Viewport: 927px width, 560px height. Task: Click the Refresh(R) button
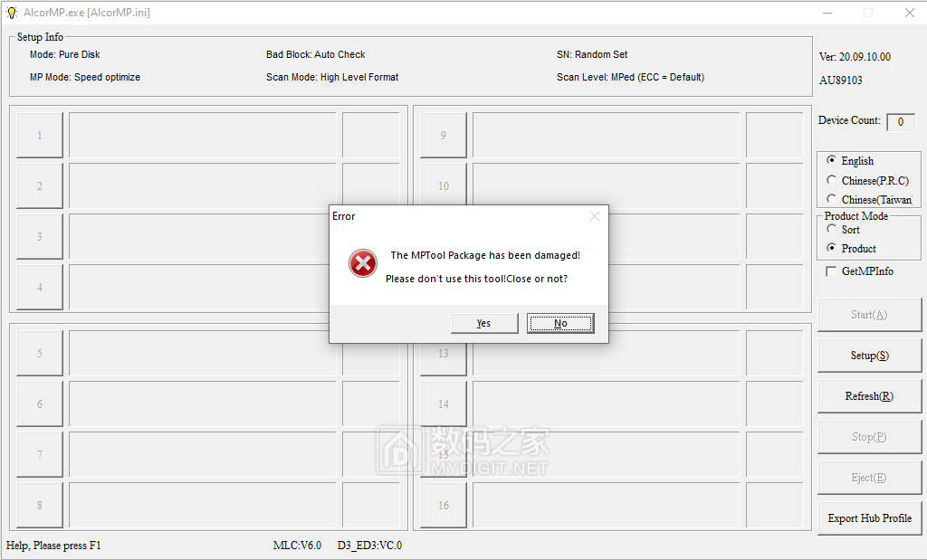pyautogui.click(x=869, y=396)
